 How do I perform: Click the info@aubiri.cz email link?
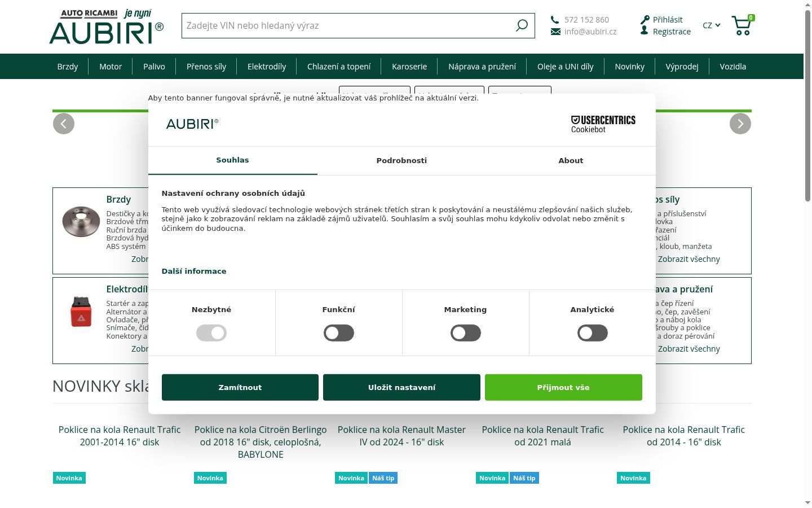pos(590,32)
